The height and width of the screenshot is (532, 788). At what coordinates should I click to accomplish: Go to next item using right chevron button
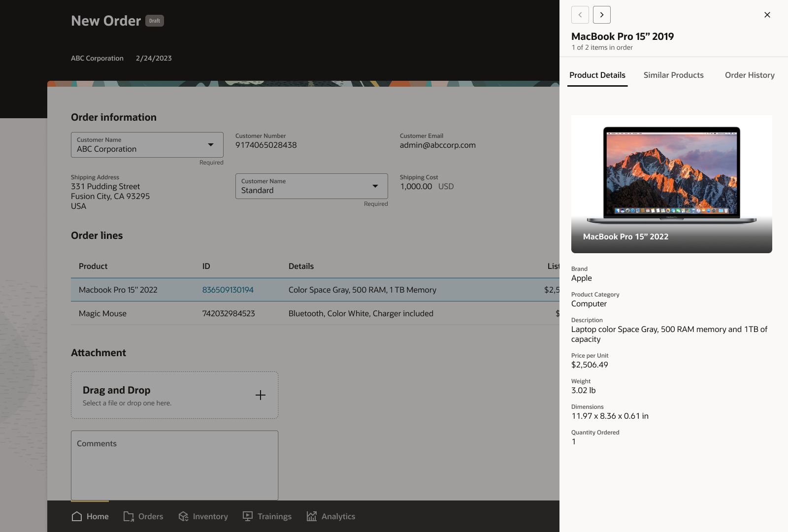click(602, 15)
